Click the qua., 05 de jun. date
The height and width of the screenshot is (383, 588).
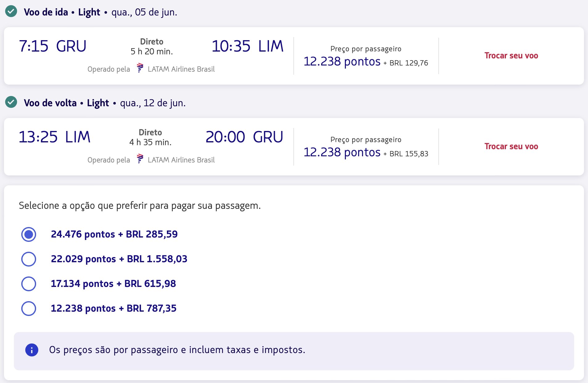pyautogui.click(x=144, y=12)
